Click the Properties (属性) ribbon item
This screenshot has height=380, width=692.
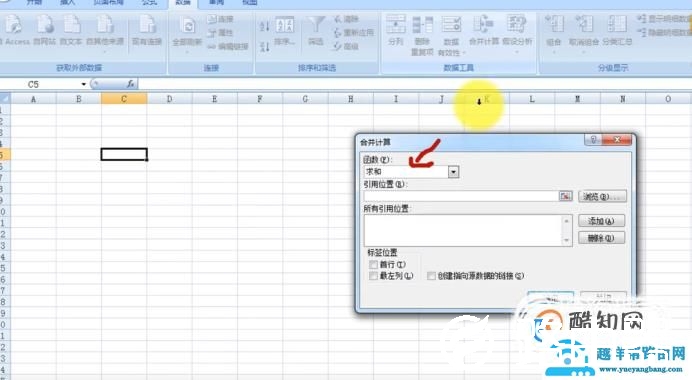coord(220,32)
